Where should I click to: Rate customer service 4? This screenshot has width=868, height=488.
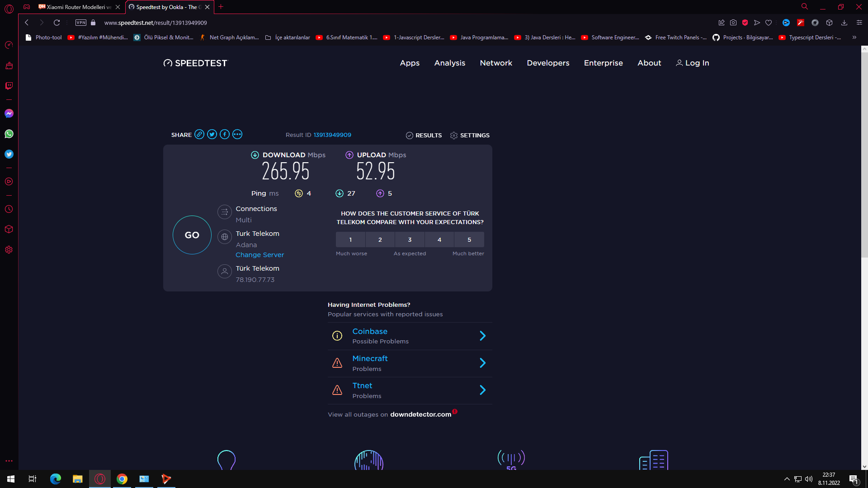pyautogui.click(x=439, y=239)
